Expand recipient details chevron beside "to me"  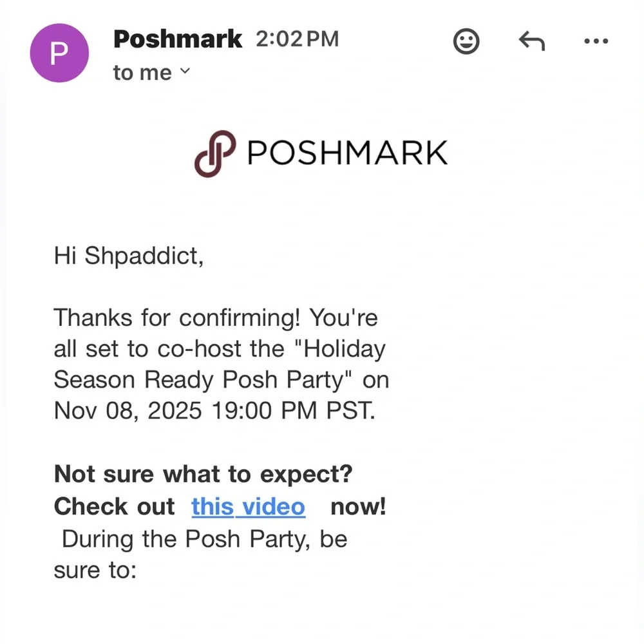coord(185,71)
